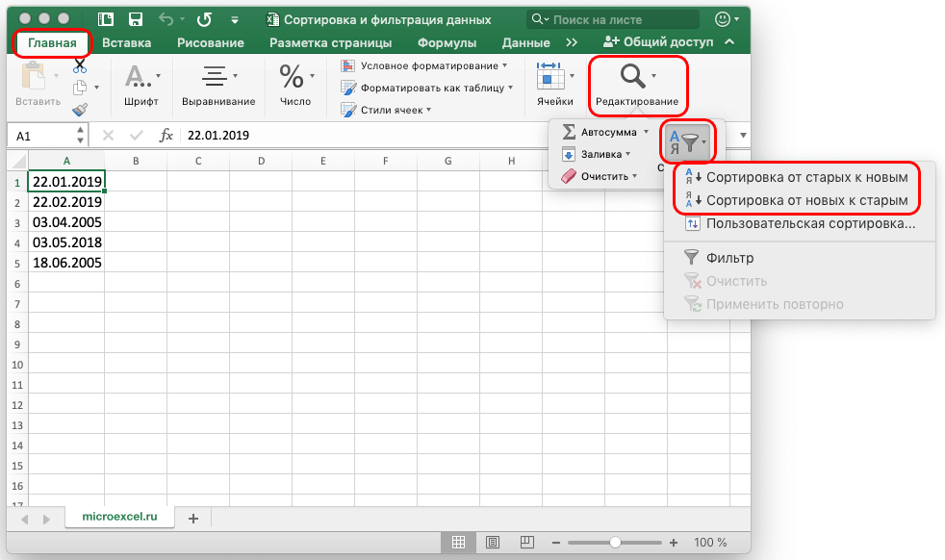Click the Cut scissors icon
This screenshot has height=560, width=945.
80,65
